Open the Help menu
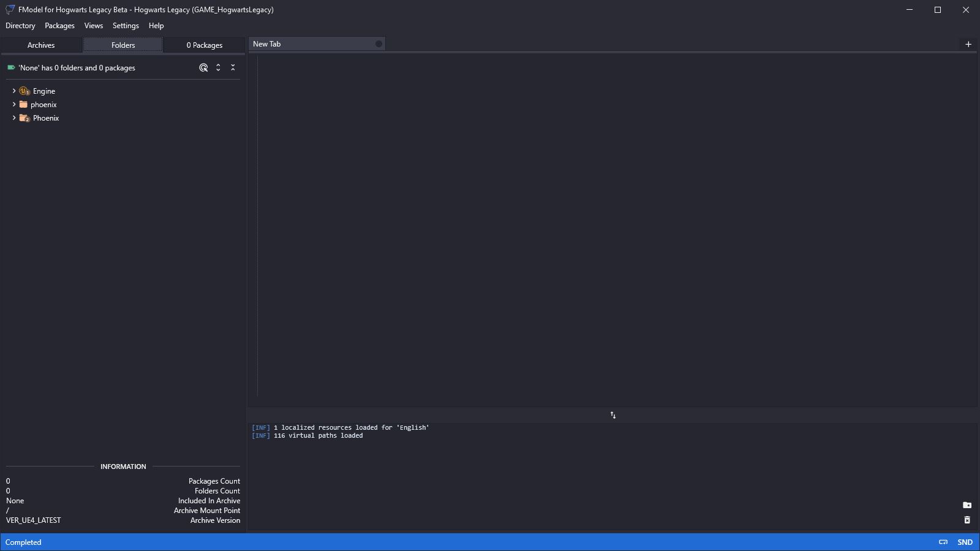Image resolution: width=980 pixels, height=551 pixels. [x=156, y=26]
